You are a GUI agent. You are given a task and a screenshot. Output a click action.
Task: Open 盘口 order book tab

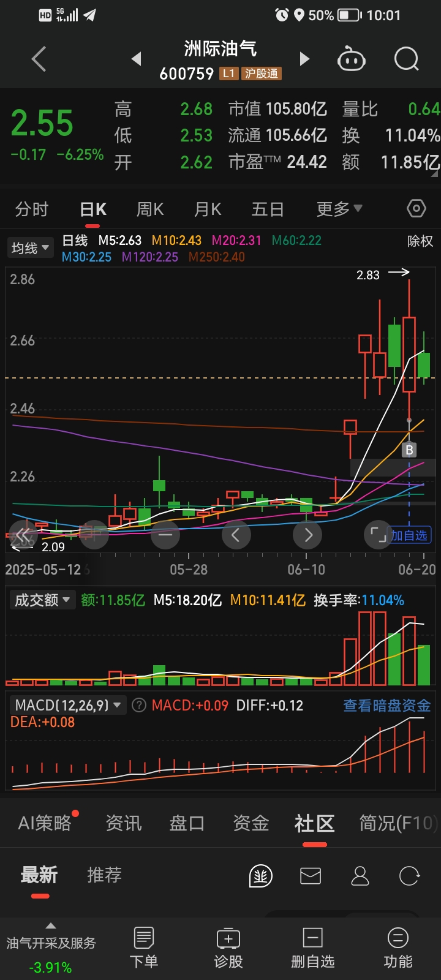(x=187, y=823)
